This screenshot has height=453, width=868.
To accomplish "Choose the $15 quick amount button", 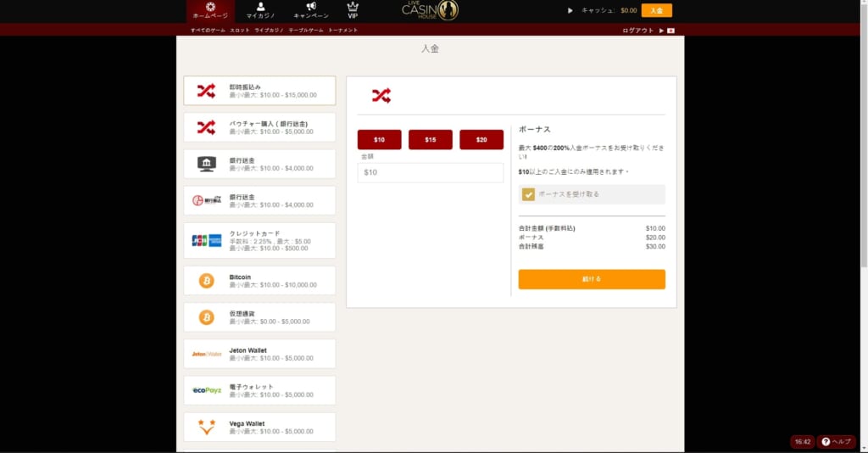I will [x=430, y=140].
